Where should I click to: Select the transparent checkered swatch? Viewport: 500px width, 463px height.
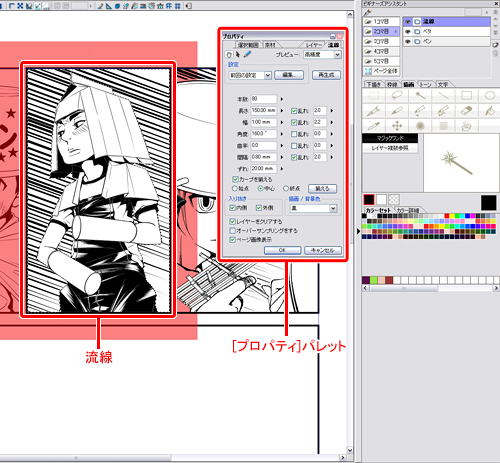[x=394, y=200]
